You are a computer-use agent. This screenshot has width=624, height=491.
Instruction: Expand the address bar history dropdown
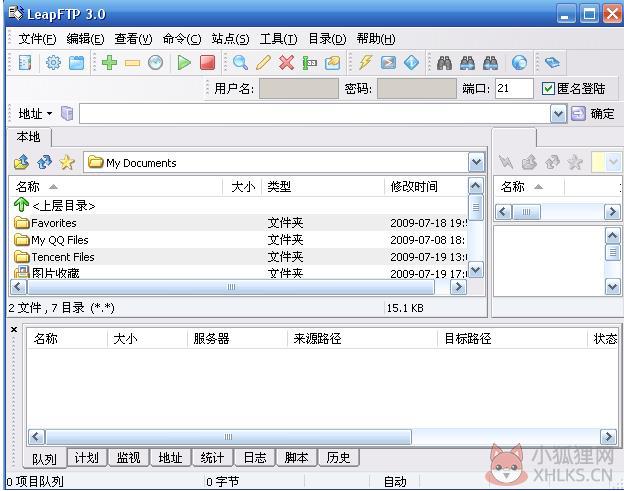558,114
